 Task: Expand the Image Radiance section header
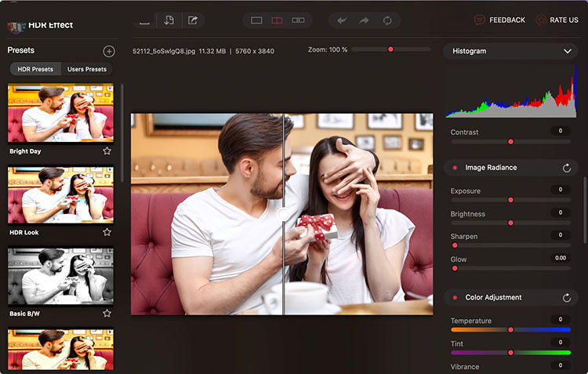[x=510, y=168]
